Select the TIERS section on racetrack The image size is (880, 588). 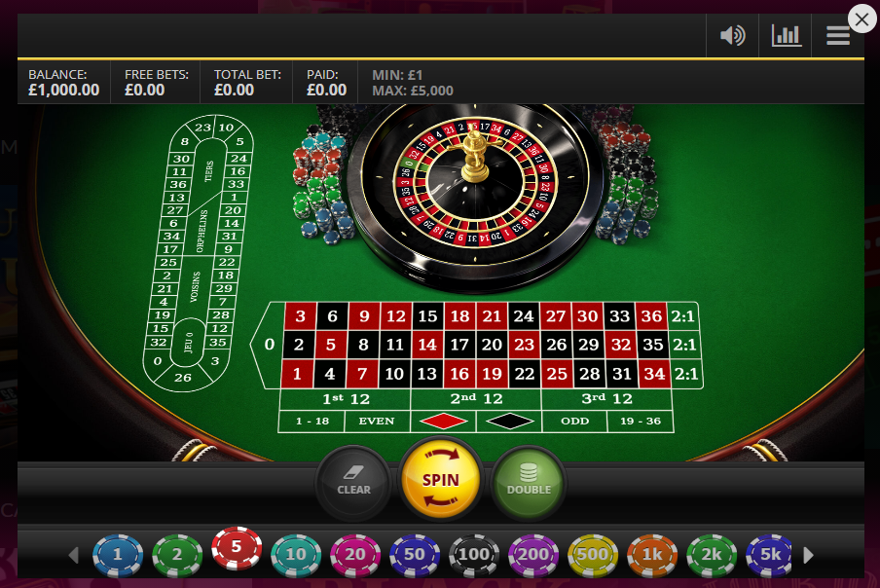pyautogui.click(x=208, y=171)
